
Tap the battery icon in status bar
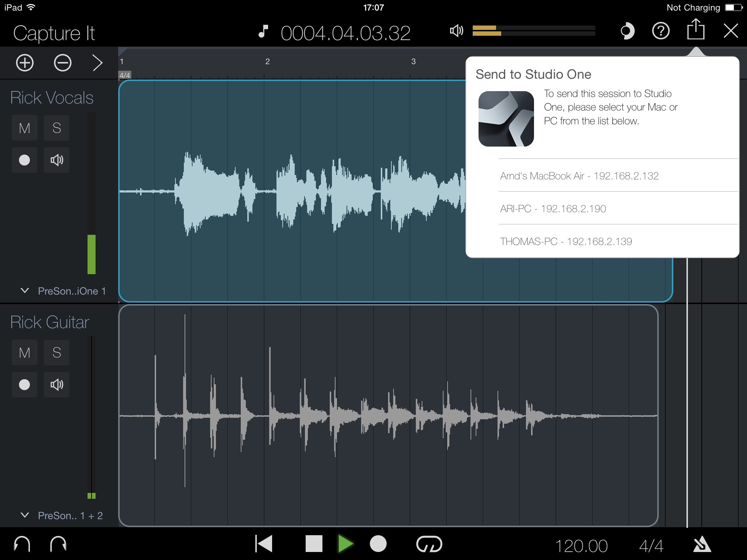click(734, 8)
